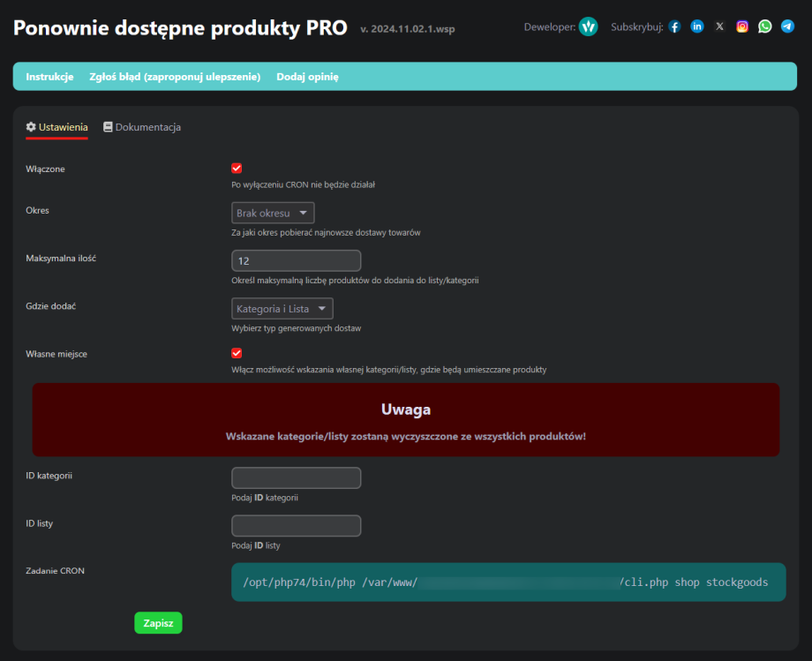The width and height of the screenshot is (812, 661).
Task: Click the ID listy input field
Action: (296, 526)
